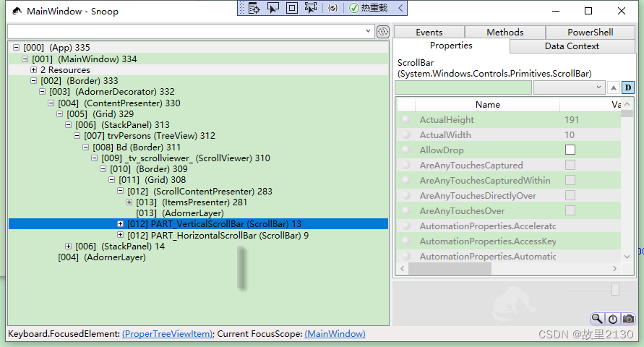Click the track focused element icon
Image resolution: width=644 pixels, height=347 pixels.
[311, 8]
